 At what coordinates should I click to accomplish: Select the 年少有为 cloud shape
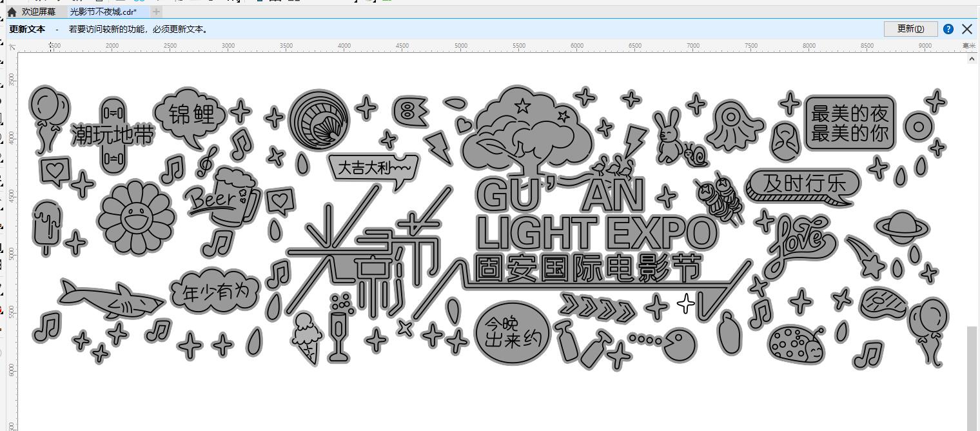coord(215,292)
